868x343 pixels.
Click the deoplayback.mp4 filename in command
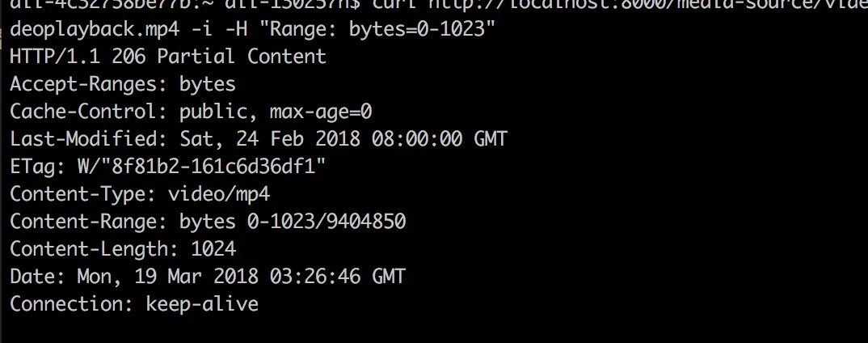(95, 29)
